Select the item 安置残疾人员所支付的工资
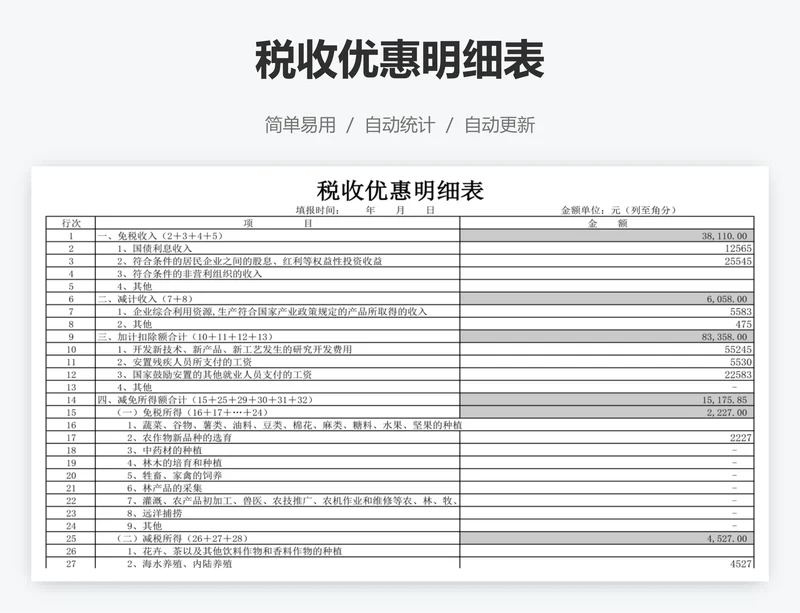800x613 pixels. (278, 362)
